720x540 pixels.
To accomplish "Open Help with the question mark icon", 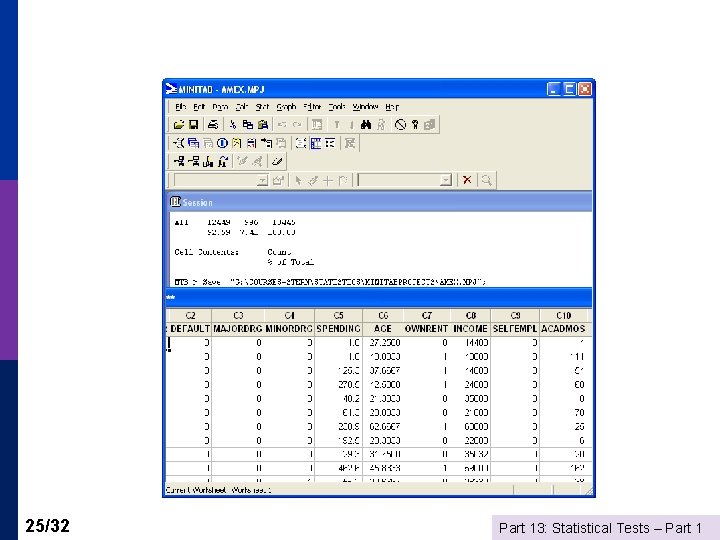I will click(415, 124).
